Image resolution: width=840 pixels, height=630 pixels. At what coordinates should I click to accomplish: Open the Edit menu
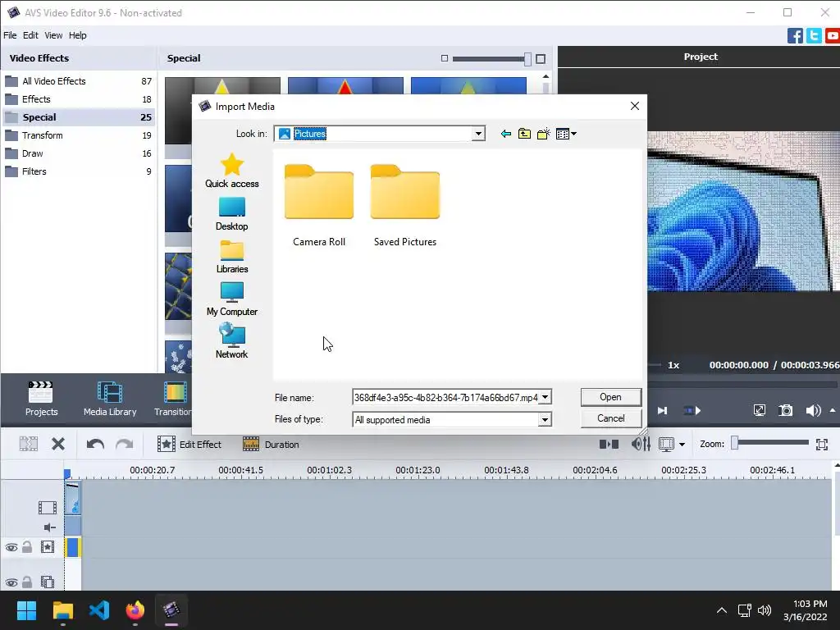point(30,35)
